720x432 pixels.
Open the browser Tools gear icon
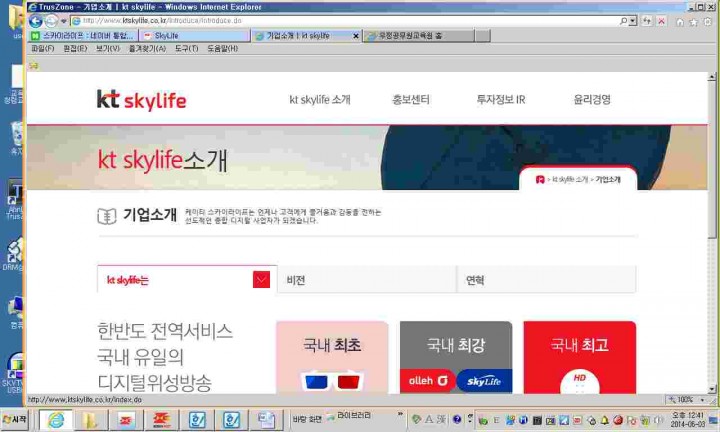click(x=708, y=22)
